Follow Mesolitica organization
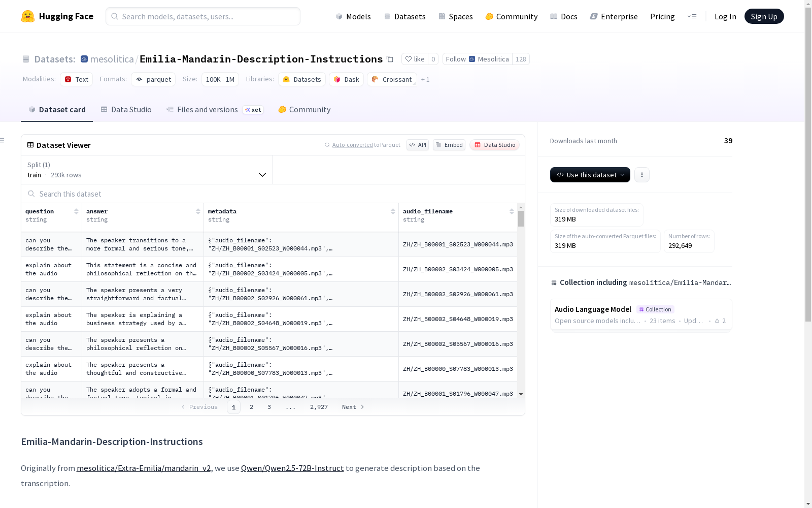The image size is (812, 508). point(477,59)
